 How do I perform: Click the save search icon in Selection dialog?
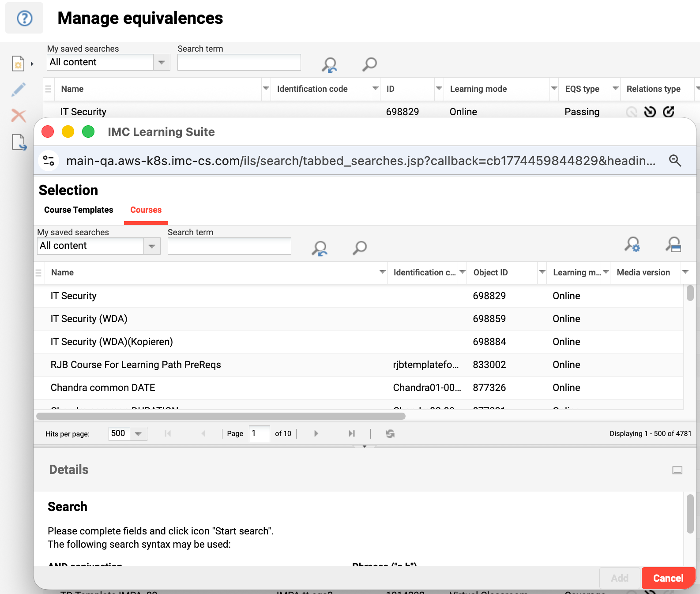[674, 244]
